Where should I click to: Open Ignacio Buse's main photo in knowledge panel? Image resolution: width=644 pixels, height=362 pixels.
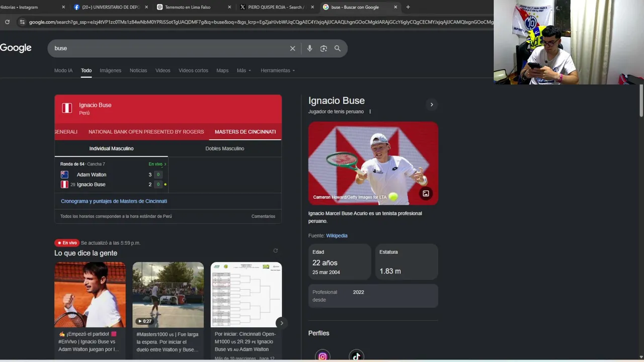[373, 163]
